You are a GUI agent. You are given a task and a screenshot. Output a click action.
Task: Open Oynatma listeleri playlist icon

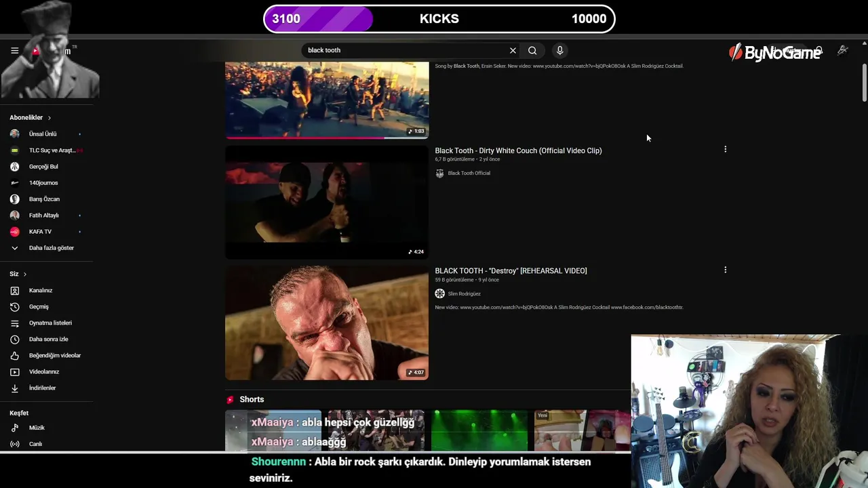(15, 323)
